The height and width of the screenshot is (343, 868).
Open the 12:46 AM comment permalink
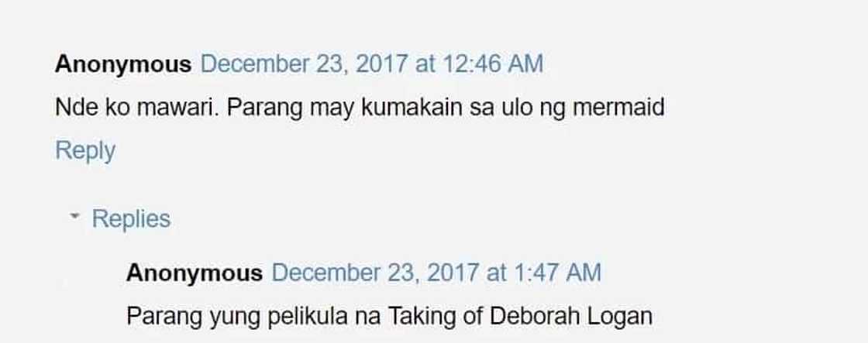[x=371, y=64]
